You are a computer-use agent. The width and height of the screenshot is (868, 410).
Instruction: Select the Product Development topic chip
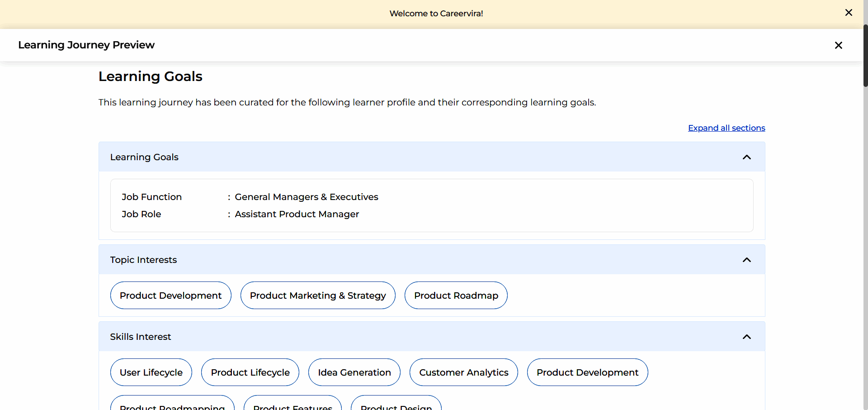pos(170,296)
